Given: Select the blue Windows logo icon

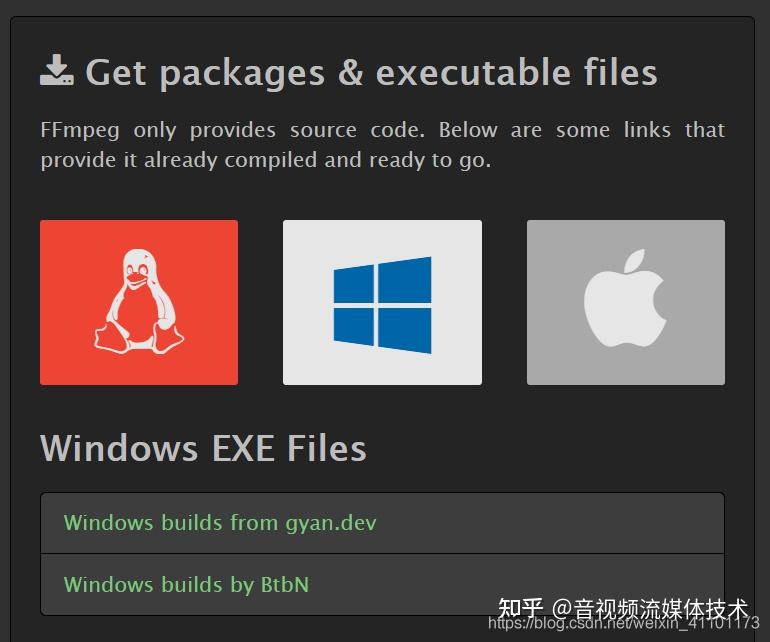Looking at the screenshot, I should pyautogui.click(x=383, y=305).
